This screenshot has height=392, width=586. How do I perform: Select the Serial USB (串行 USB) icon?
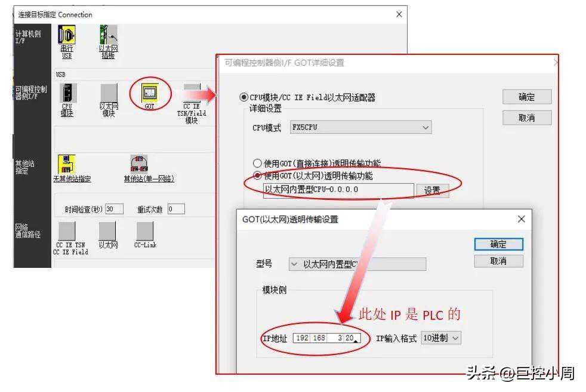pos(66,35)
